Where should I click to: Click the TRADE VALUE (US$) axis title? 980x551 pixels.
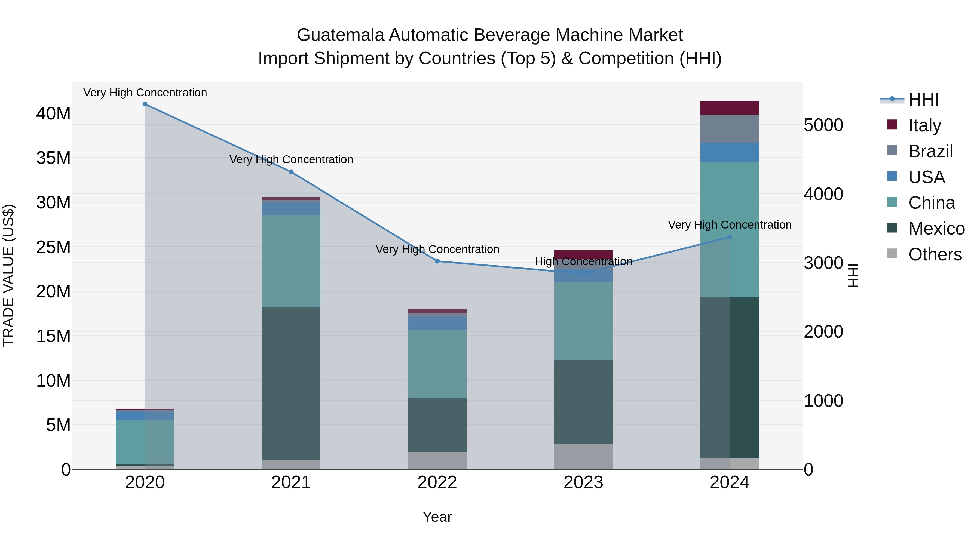pyautogui.click(x=8, y=275)
